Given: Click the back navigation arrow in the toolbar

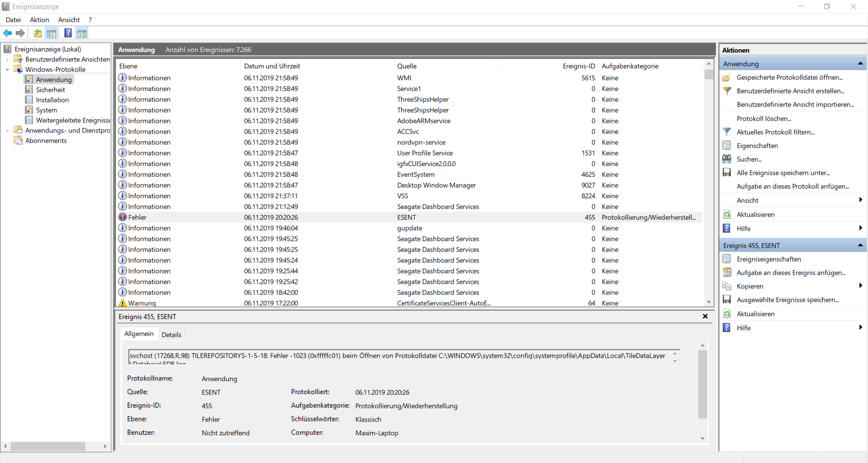Looking at the screenshot, I should [7, 33].
